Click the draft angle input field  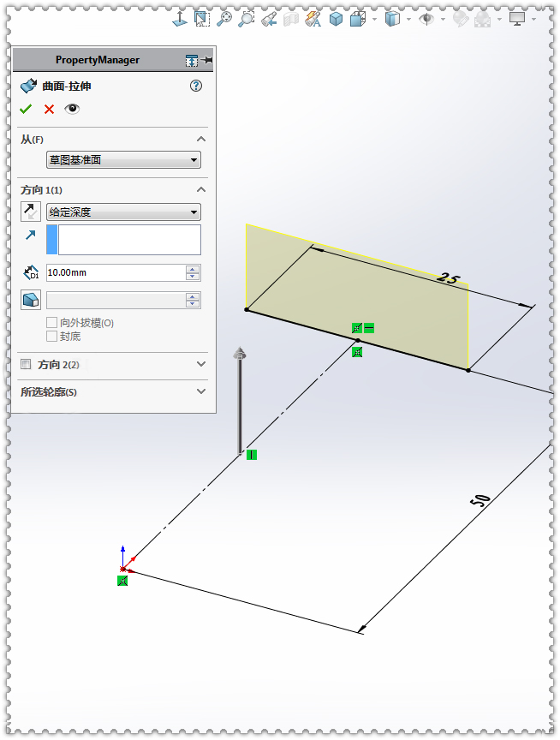pos(116,300)
